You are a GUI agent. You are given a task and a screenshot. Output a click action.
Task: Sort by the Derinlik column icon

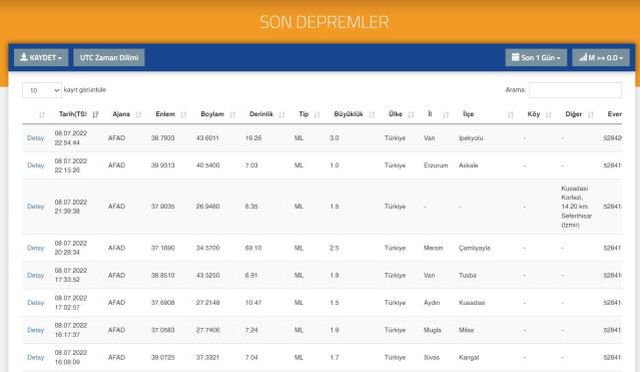282,115
